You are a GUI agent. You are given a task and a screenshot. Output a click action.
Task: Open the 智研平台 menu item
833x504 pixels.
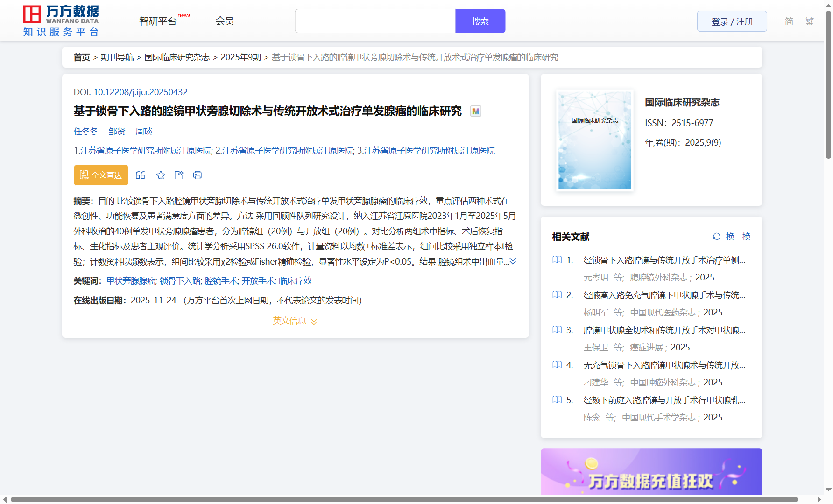coord(158,21)
